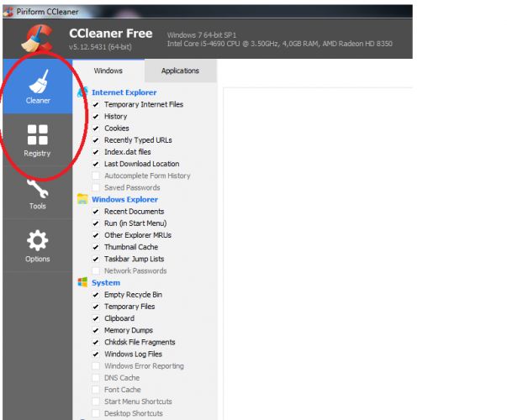Click the CCleaner Free title text
The image size is (507, 420).
111,34
